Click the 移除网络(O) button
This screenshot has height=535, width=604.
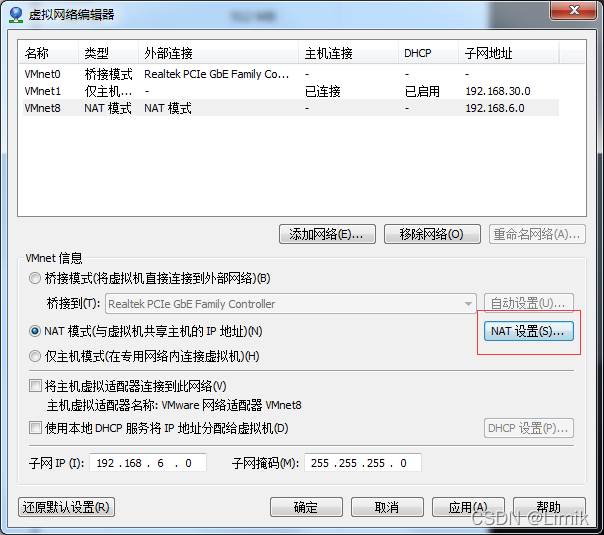(x=432, y=234)
